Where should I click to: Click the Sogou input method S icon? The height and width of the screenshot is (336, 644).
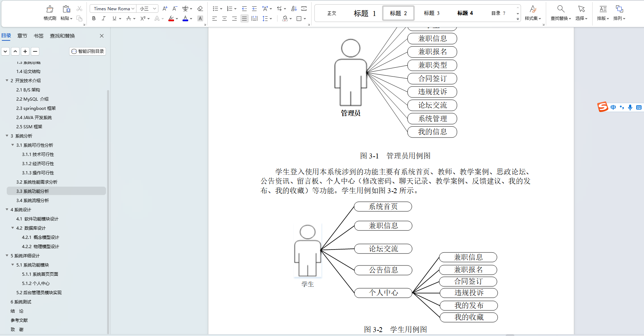click(x=603, y=107)
